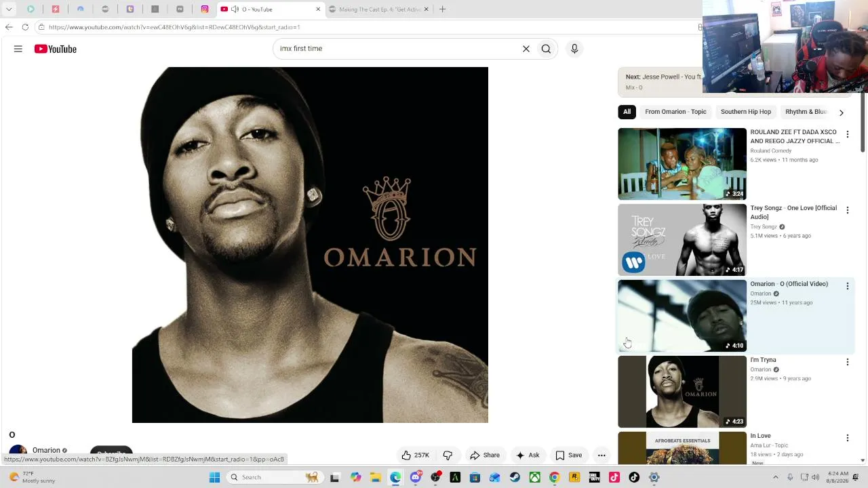Close the Making The Cast tab
The image size is (868, 488).
[427, 9]
